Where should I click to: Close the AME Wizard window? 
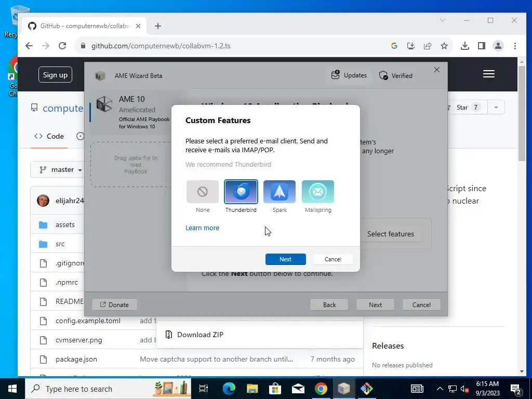pos(436,70)
